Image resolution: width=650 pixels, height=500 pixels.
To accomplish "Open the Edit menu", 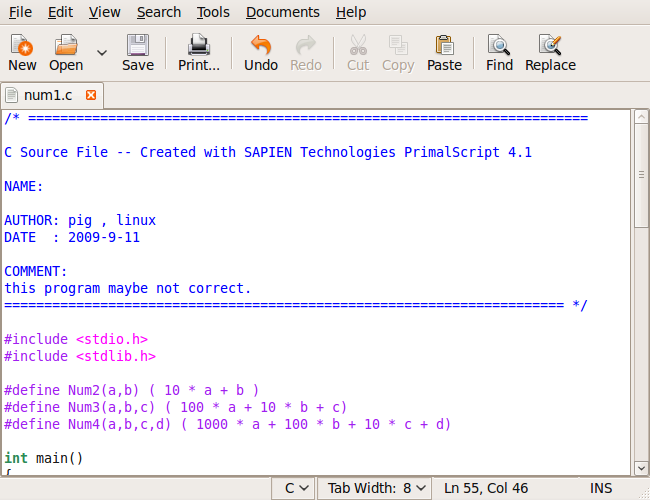I will point(60,12).
